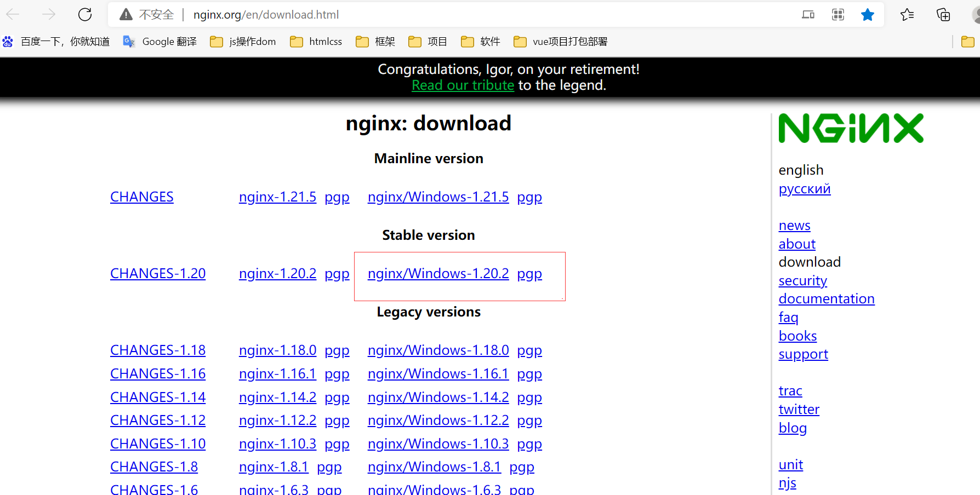The image size is (980, 495).
Task: Download nginx-1.14.2 source
Action: tap(277, 398)
